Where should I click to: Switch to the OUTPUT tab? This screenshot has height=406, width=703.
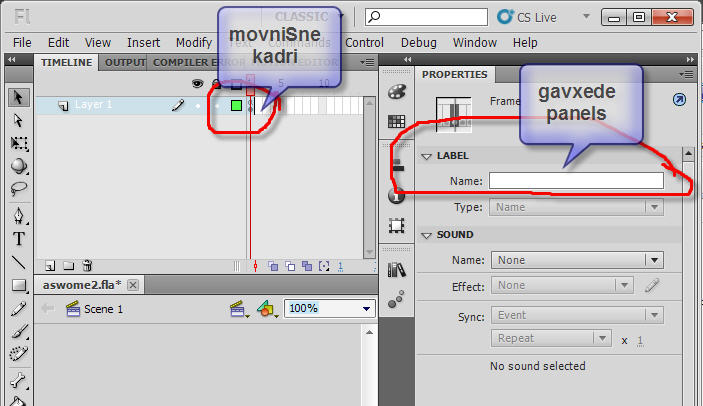[x=125, y=62]
